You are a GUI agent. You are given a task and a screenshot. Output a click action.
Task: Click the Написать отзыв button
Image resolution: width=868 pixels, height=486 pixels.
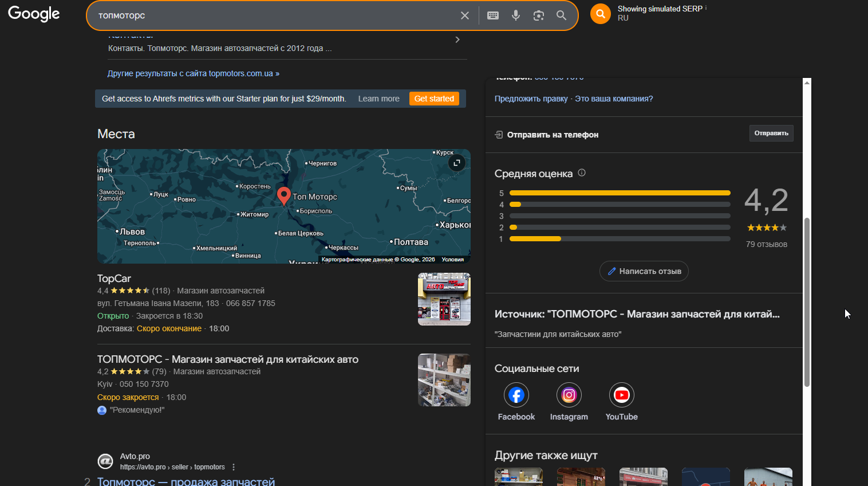coord(644,271)
